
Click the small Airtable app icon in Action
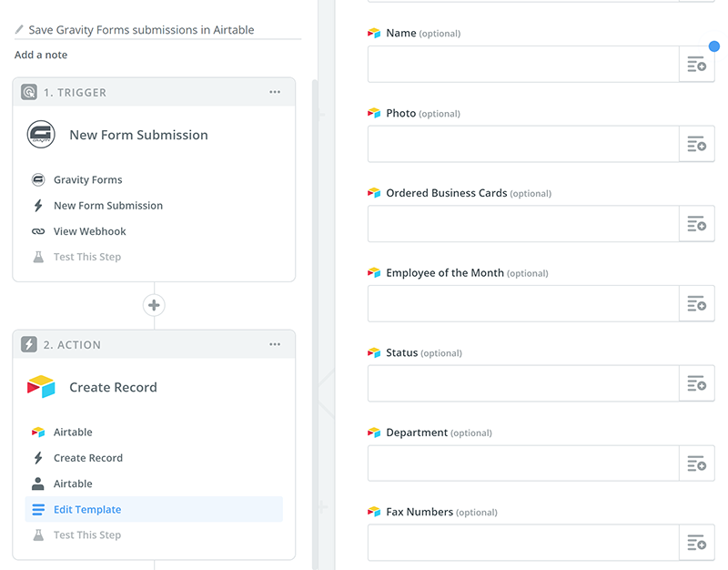(38, 432)
